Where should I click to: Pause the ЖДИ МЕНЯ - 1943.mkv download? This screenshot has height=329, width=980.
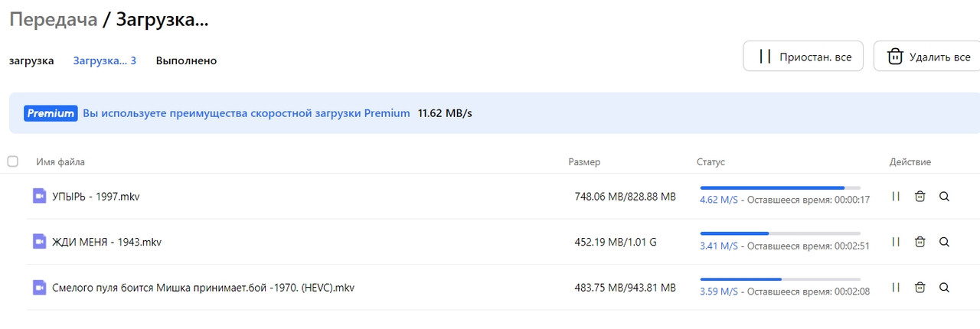click(x=896, y=242)
